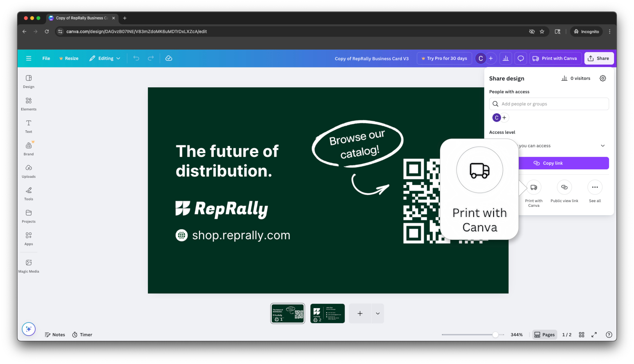Reload the browser page
The height and width of the screenshot is (364, 634).
pos(47,31)
